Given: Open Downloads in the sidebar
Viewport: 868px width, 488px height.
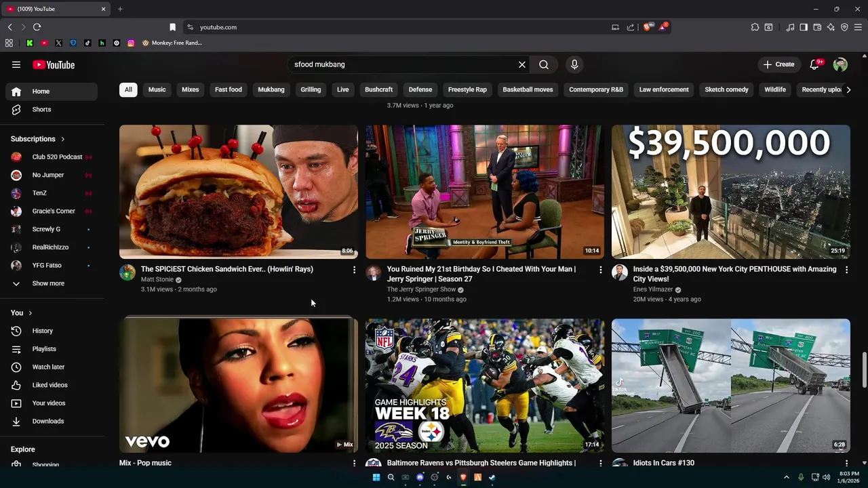Looking at the screenshot, I should point(52,421).
